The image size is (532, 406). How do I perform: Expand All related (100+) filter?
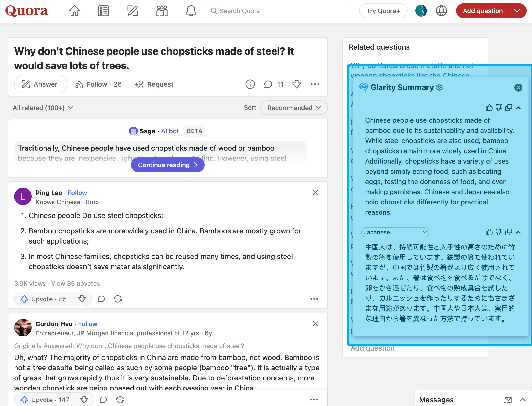[43, 108]
